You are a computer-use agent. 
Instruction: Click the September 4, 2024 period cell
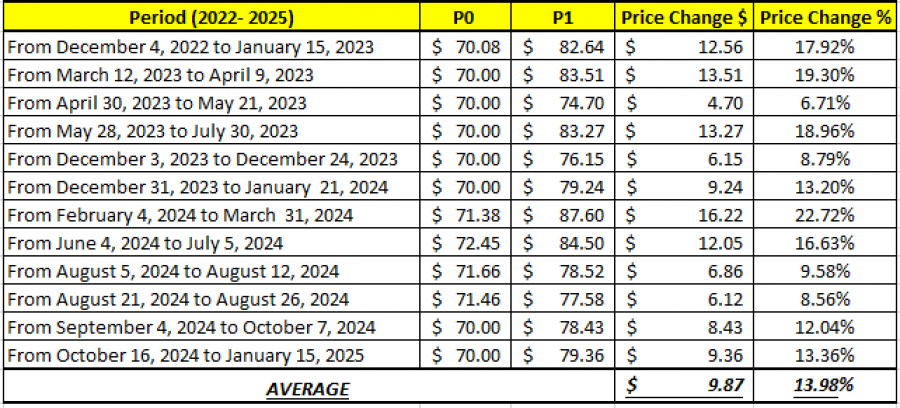tap(212, 327)
